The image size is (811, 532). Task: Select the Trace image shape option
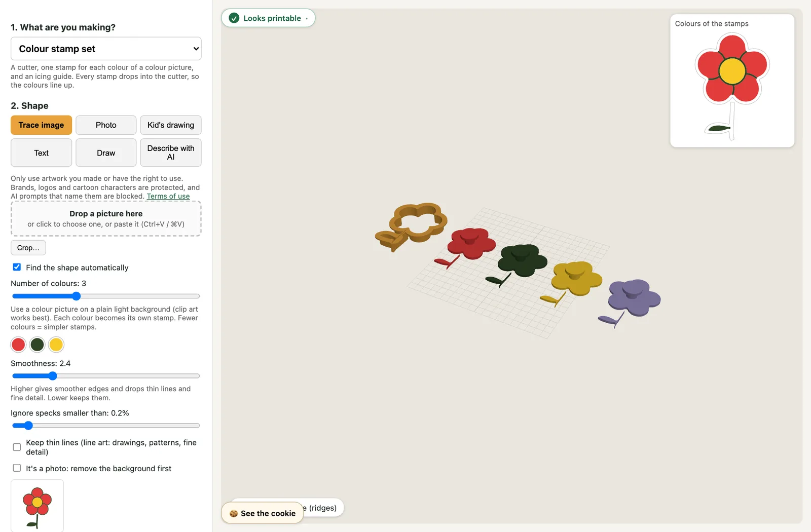[x=41, y=125]
